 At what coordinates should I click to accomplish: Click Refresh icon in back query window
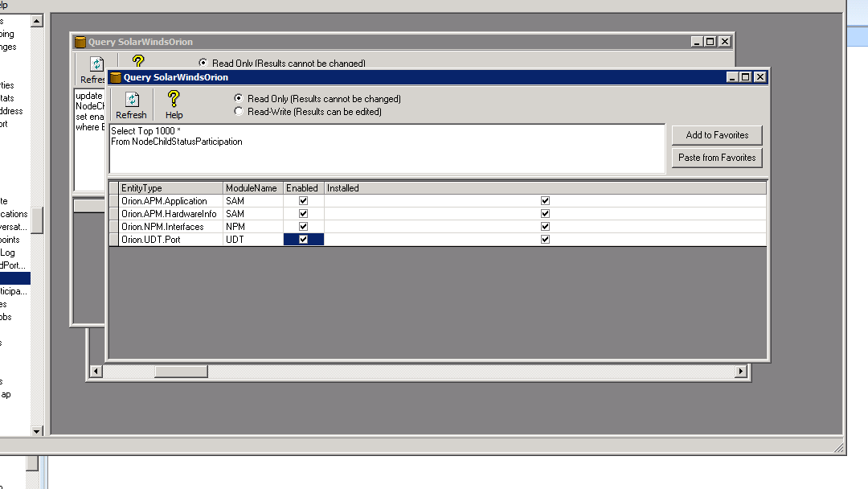pos(97,64)
